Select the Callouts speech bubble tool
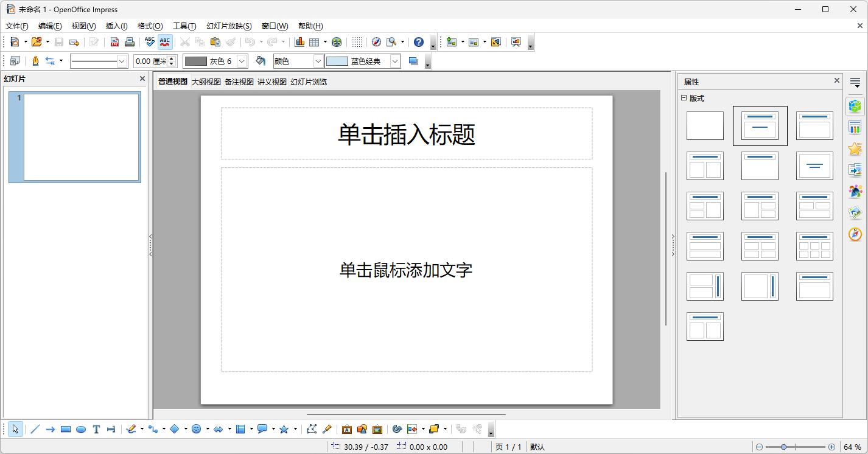The width and height of the screenshot is (868, 454). 262,429
